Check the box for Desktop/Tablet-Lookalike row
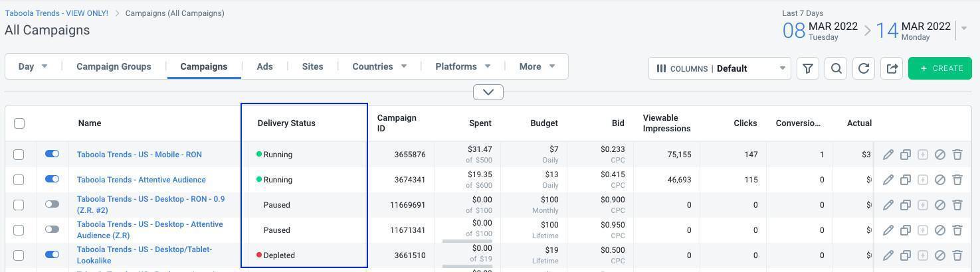The height and width of the screenshot is (272, 980). 19,255
